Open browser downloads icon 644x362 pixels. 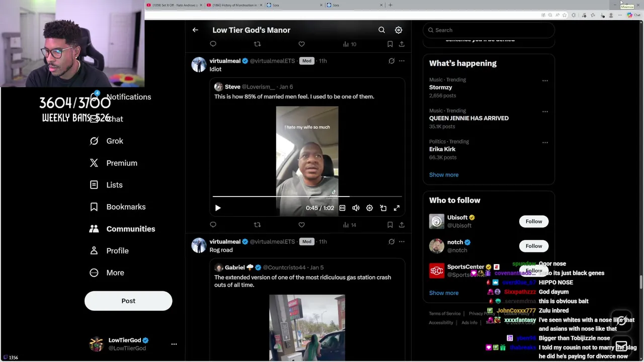(x=603, y=15)
